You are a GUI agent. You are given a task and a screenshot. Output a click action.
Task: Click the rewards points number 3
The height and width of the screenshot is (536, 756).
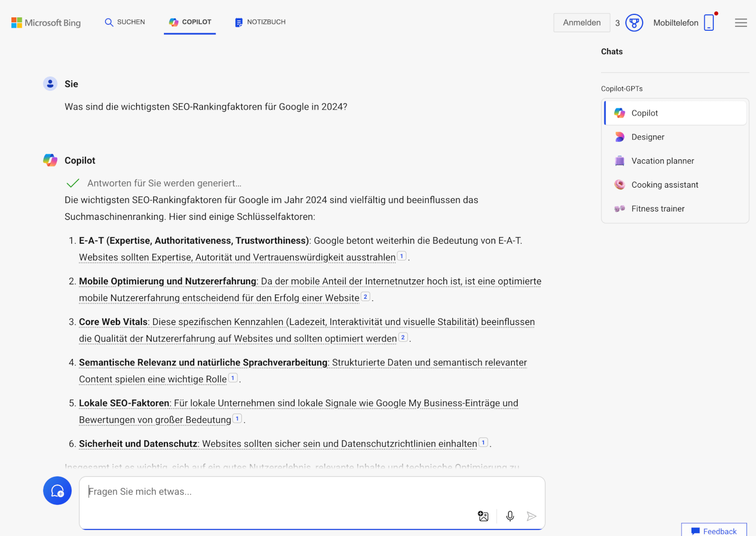[x=617, y=23]
